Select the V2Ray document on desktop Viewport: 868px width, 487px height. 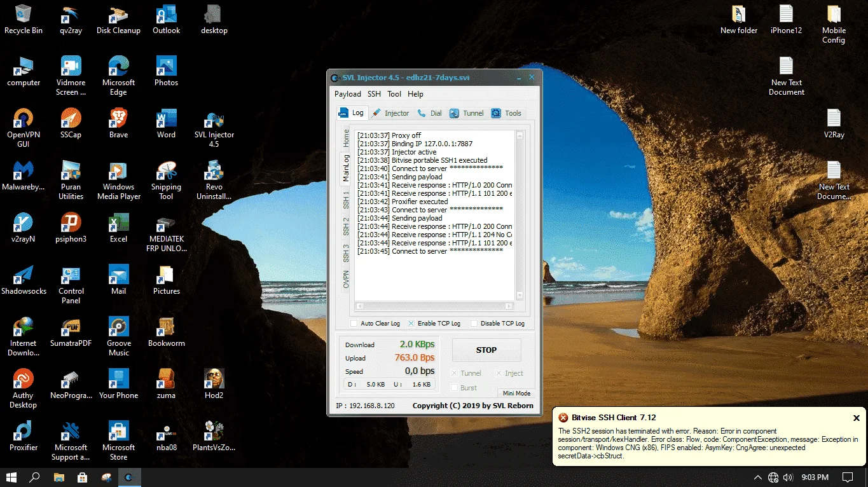[x=834, y=123]
